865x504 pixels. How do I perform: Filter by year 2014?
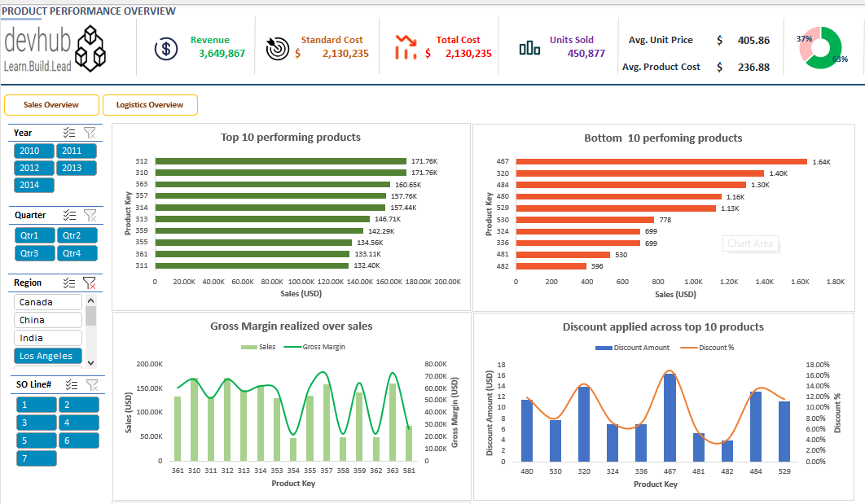[33, 185]
